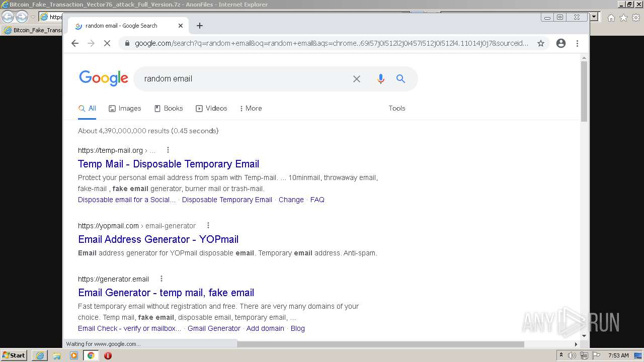Screen dimensions: 644x362
Task: Open Internet Explorer Tools gear
Action: [636, 18]
